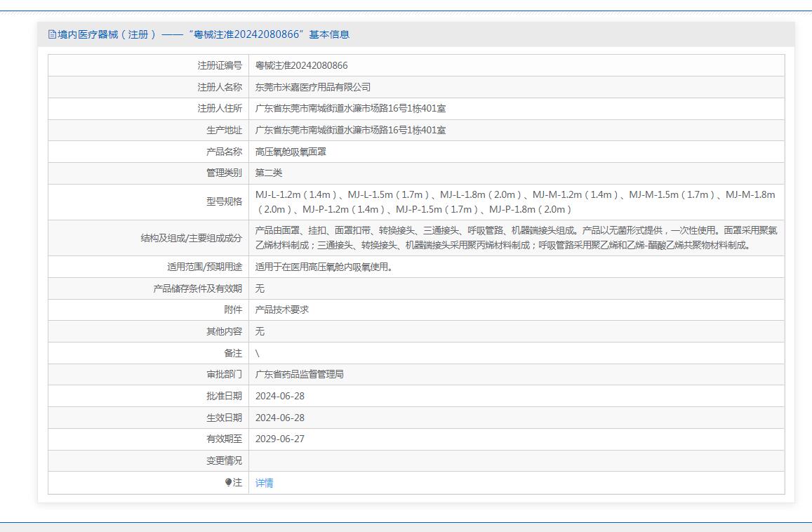Click the 批准日期 label cell

pyautogui.click(x=149, y=396)
